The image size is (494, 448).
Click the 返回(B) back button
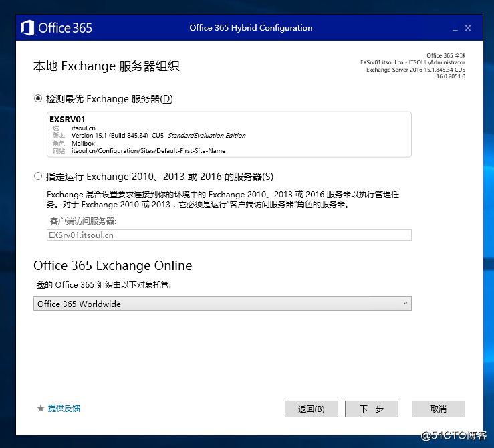(x=312, y=409)
